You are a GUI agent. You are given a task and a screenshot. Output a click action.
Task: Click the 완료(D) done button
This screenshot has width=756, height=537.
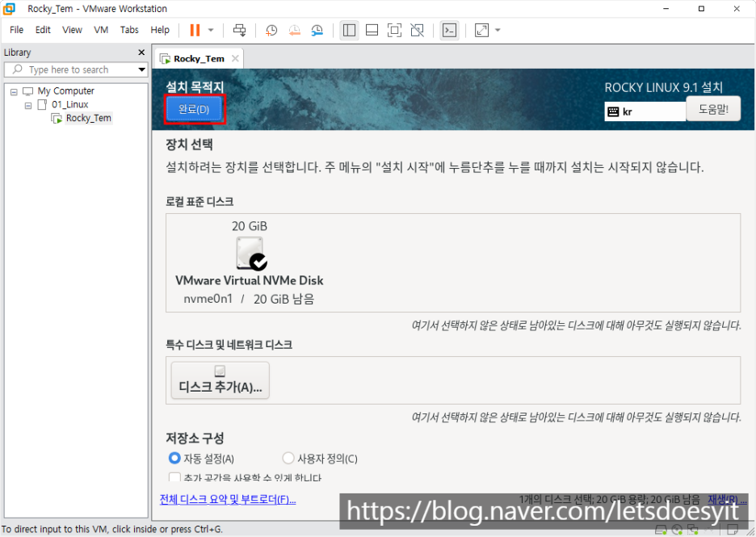[x=195, y=110]
